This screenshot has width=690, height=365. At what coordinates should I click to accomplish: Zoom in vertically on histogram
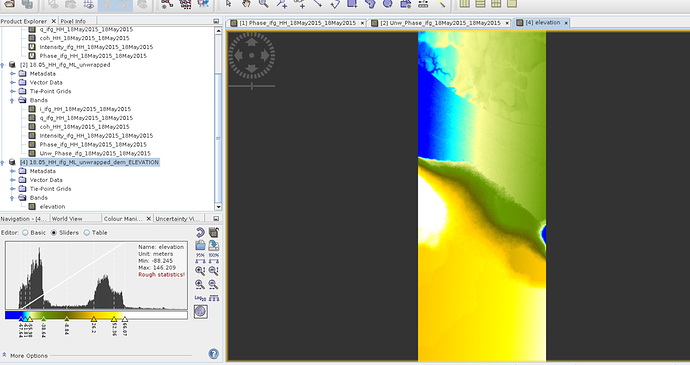(x=200, y=271)
